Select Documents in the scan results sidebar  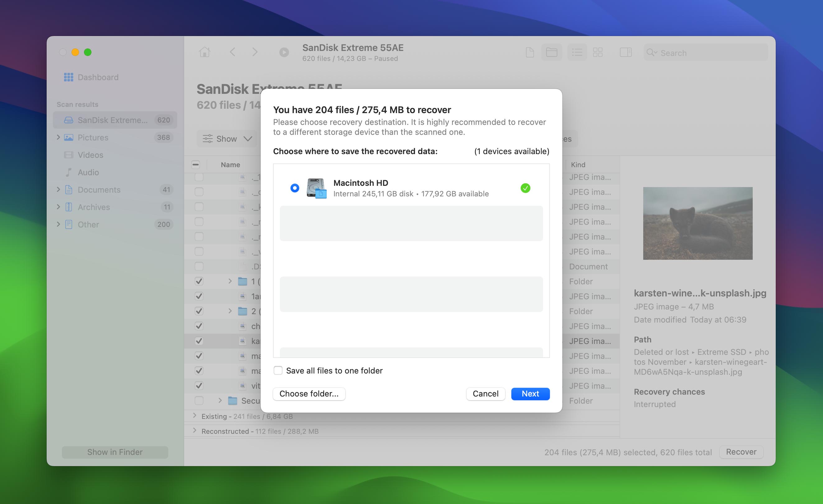click(x=99, y=190)
